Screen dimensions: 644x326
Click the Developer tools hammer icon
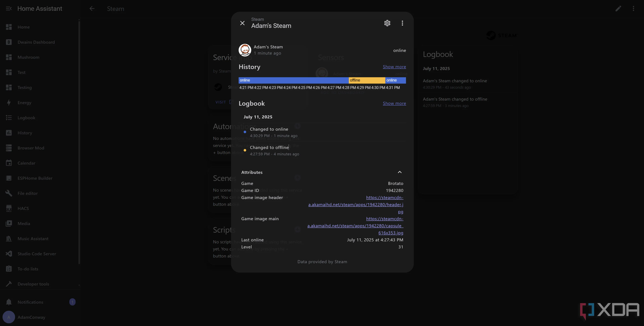(9, 284)
